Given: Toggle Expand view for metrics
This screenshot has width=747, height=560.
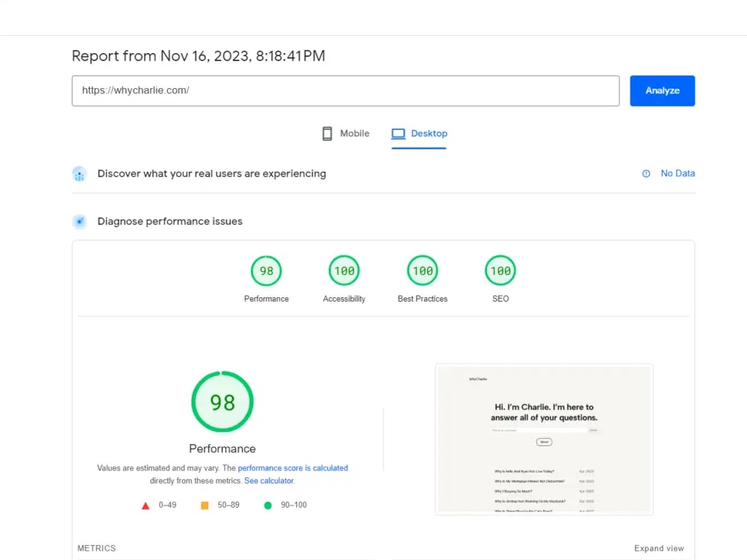Looking at the screenshot, I should [659, 549].
